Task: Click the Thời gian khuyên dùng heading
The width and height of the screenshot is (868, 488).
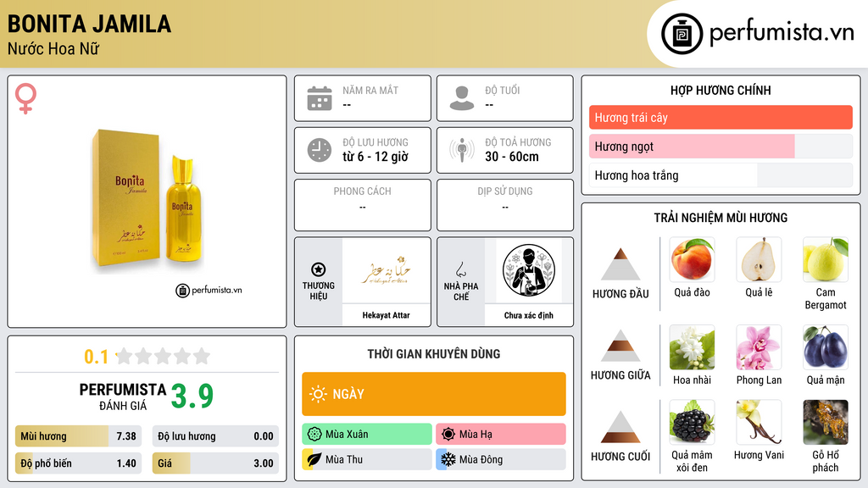Action: coord(433,353)
